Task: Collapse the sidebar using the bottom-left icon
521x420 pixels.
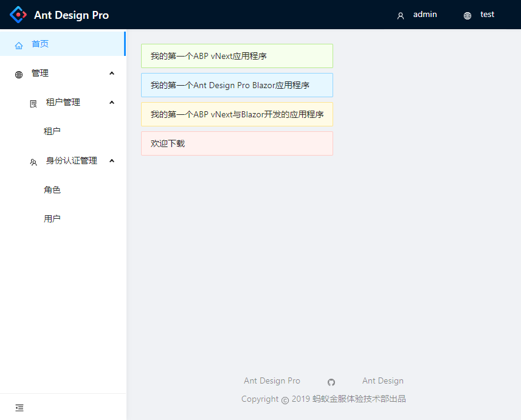Action: coord(19,407)
